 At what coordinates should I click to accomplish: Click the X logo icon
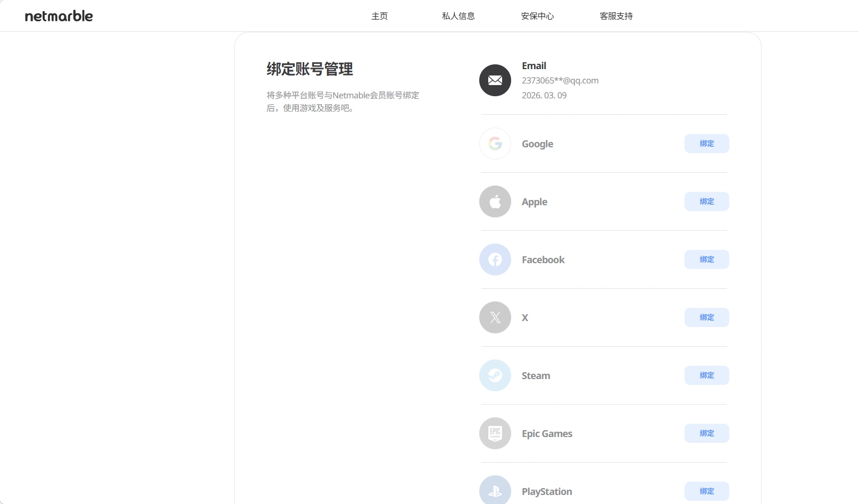click(495, 317)
